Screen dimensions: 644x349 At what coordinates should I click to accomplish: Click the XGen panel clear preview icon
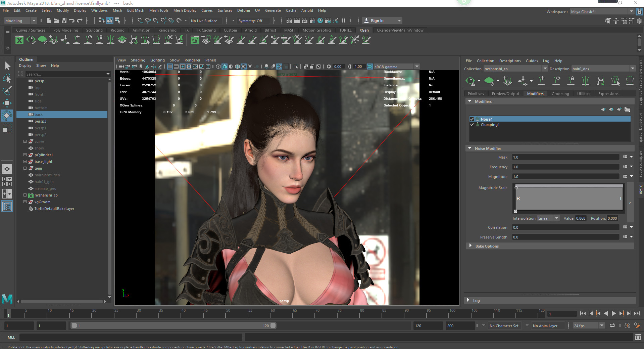[x=489, y=81]
